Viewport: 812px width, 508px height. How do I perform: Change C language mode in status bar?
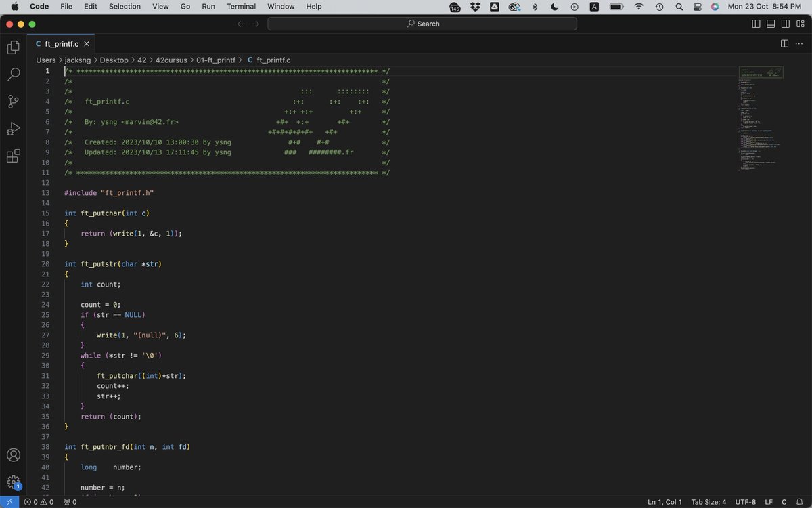[784, 502]
